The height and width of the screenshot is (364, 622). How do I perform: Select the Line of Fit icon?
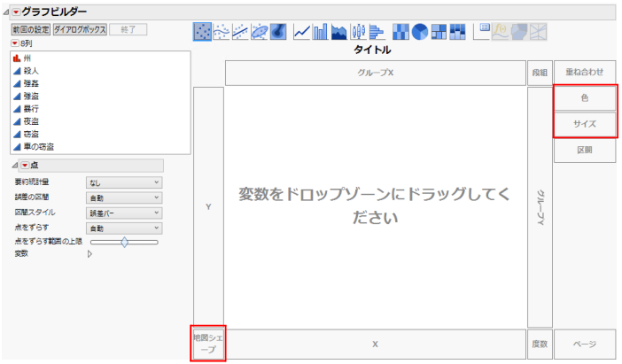click(x=240, y=32)
